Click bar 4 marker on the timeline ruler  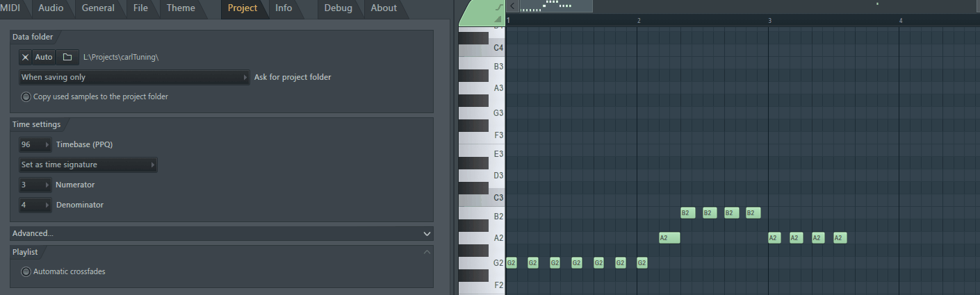click(901, 21)
